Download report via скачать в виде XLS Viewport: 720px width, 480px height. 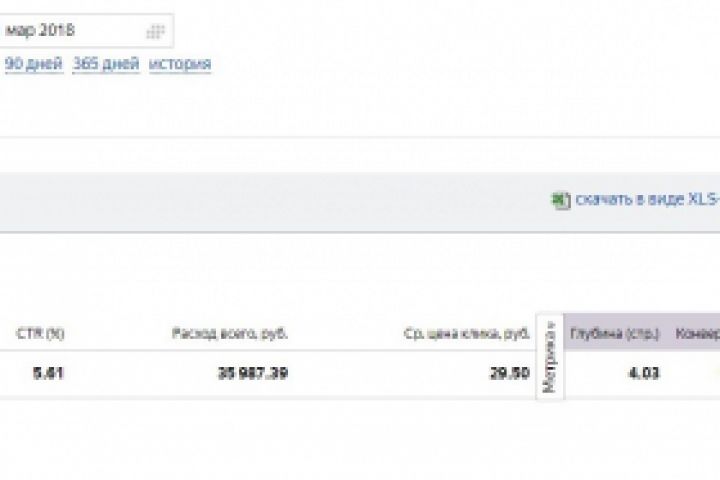point(647,200)
